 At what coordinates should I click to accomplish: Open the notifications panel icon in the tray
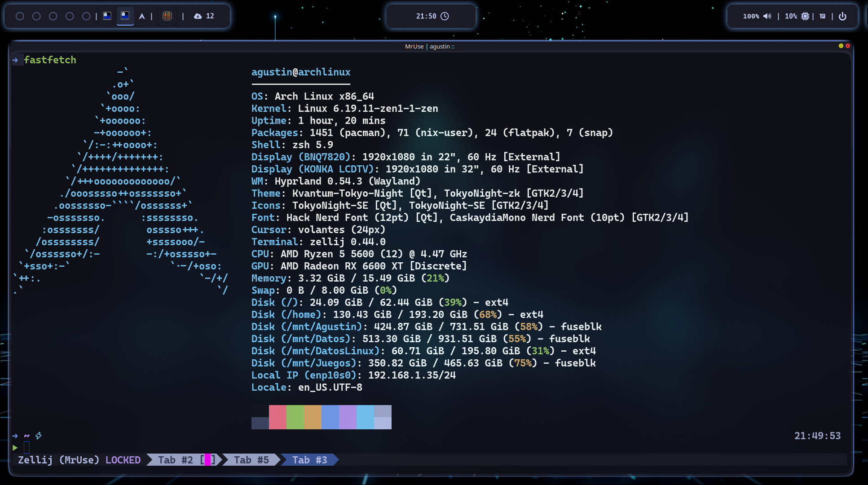click(823, 16)
